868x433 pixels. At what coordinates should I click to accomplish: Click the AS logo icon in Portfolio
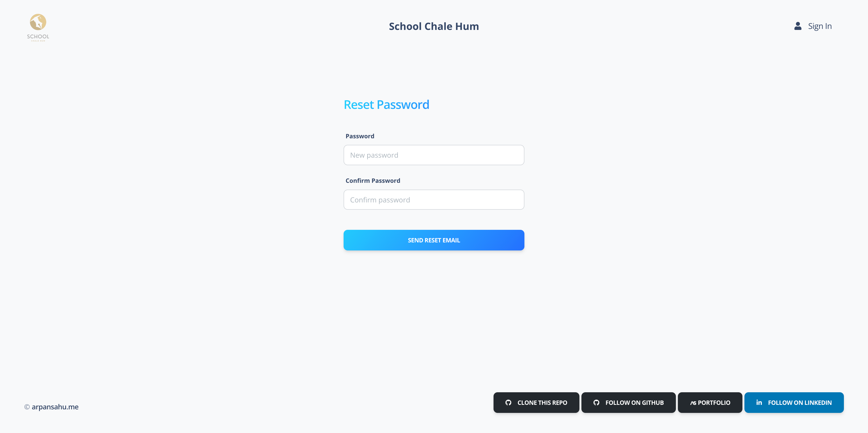(x=693, y=403)
